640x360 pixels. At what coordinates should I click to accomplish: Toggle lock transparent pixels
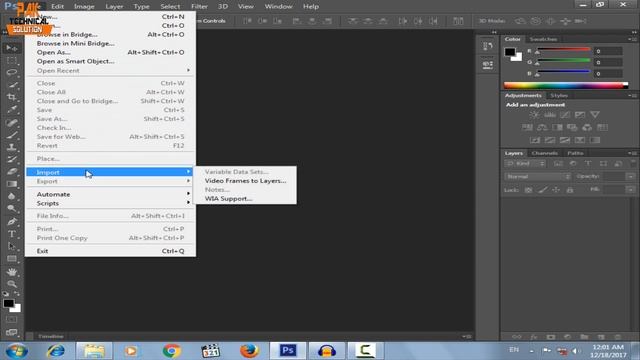(x=528, y=190)
